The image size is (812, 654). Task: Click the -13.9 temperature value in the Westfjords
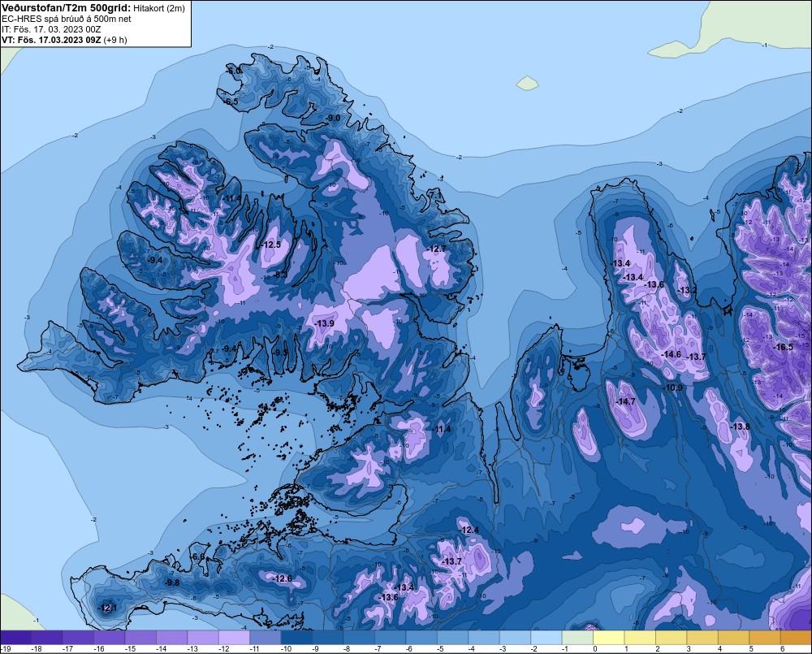[x=324, y=323]
